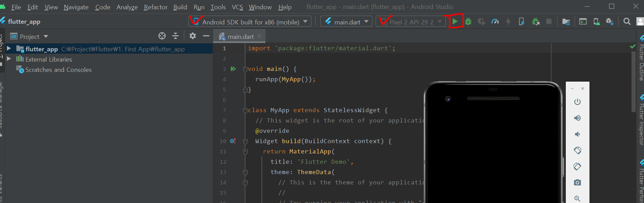Click the user account avatar icon
The width and height of the screenshot is (644, 203).
tap(640, 22)
